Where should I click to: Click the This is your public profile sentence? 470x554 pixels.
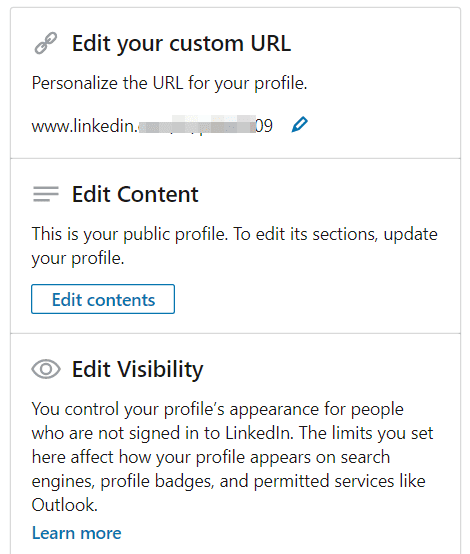click(130, 234)
